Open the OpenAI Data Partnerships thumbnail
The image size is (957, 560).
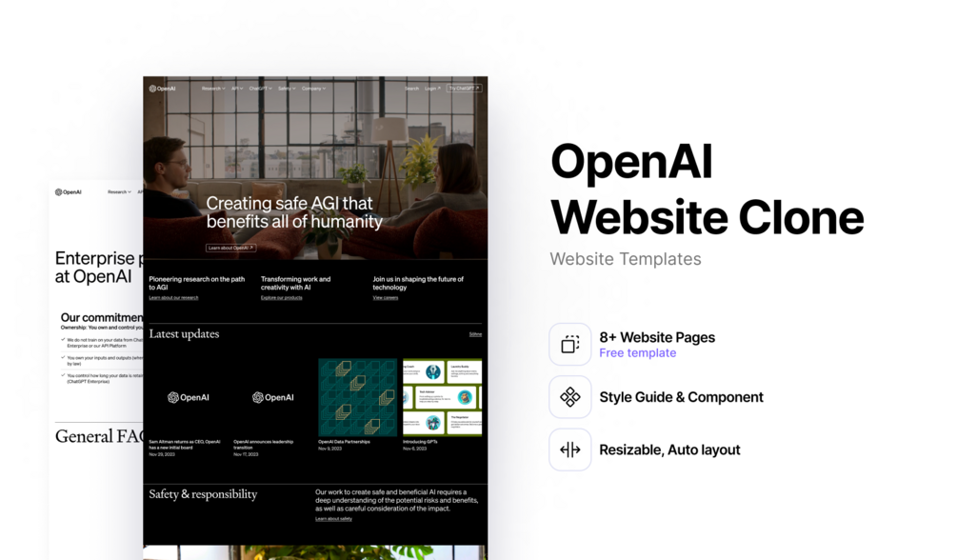pyautogui.click(x=358, y=397)
